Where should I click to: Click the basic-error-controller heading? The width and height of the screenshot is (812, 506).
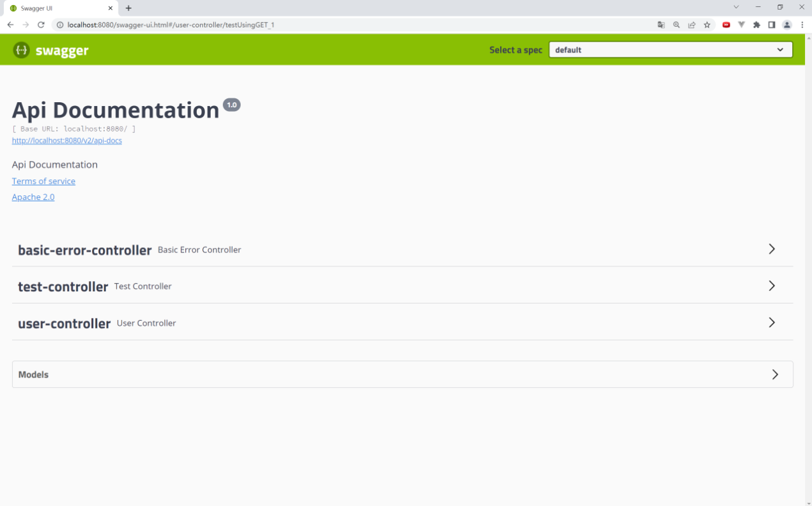tap(85, 250)
